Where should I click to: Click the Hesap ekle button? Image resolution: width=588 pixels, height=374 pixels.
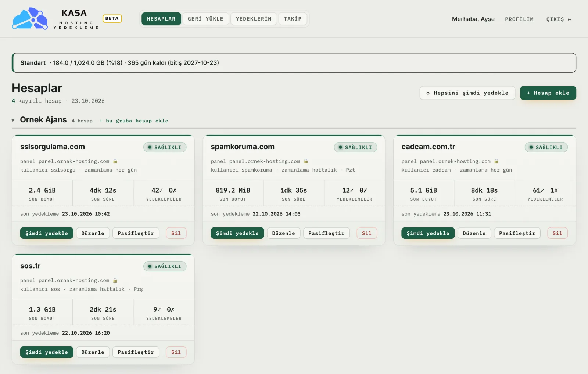[548, 93]
